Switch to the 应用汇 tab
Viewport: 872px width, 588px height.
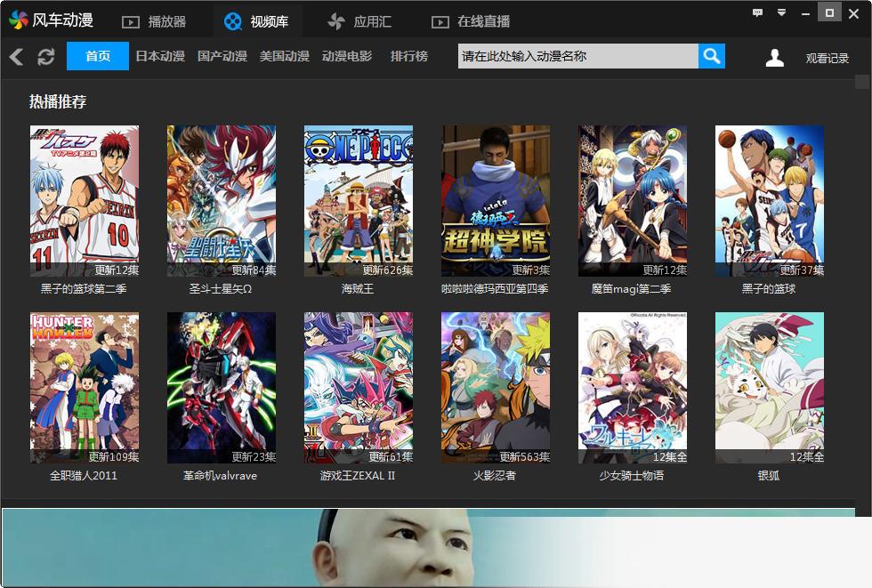click(359, 21)
